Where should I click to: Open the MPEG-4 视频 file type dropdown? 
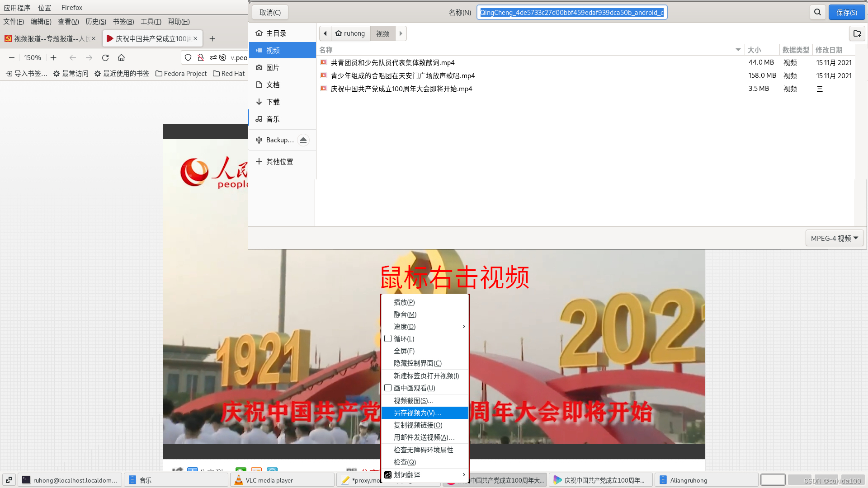point(835,238)
